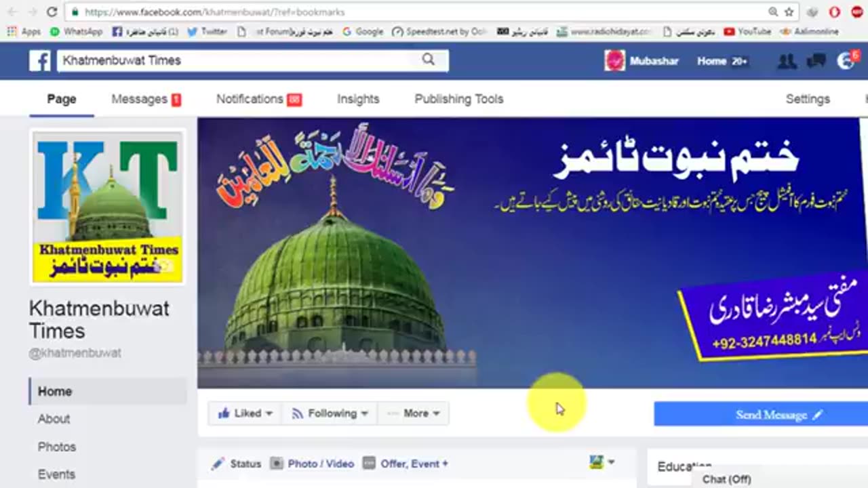Click the Status composer option

tap(236, 464)
